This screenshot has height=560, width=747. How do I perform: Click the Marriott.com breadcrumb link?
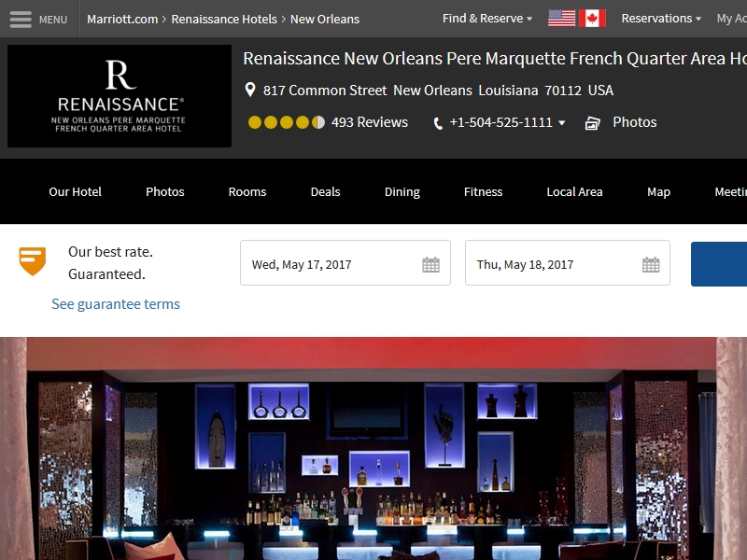coord(122,19)
